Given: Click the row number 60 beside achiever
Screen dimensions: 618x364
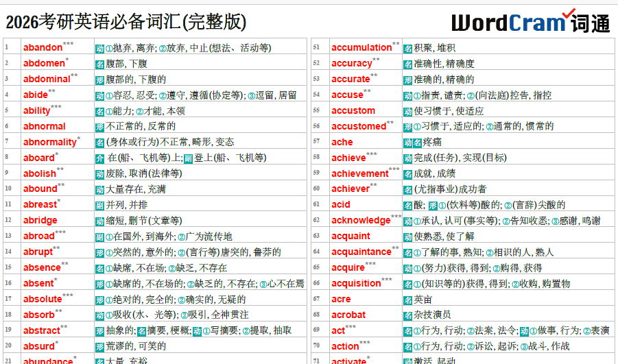Looking at the screenshot, I should coord(316,189).
